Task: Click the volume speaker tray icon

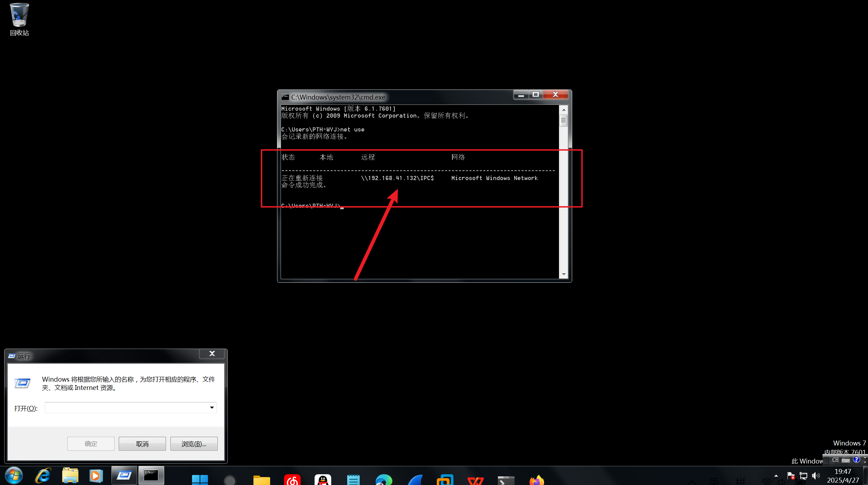Action: click(815, 476)
